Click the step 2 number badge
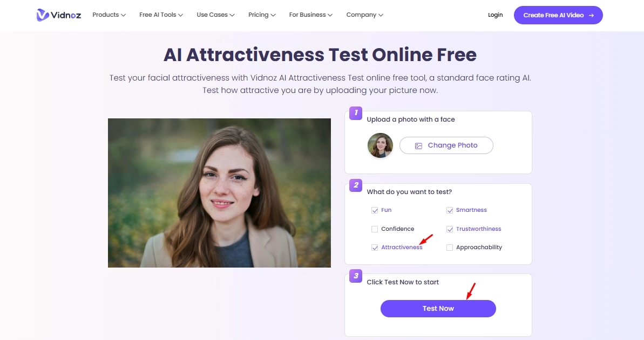This screenshot has width=644, height=340. coord(356,185)
